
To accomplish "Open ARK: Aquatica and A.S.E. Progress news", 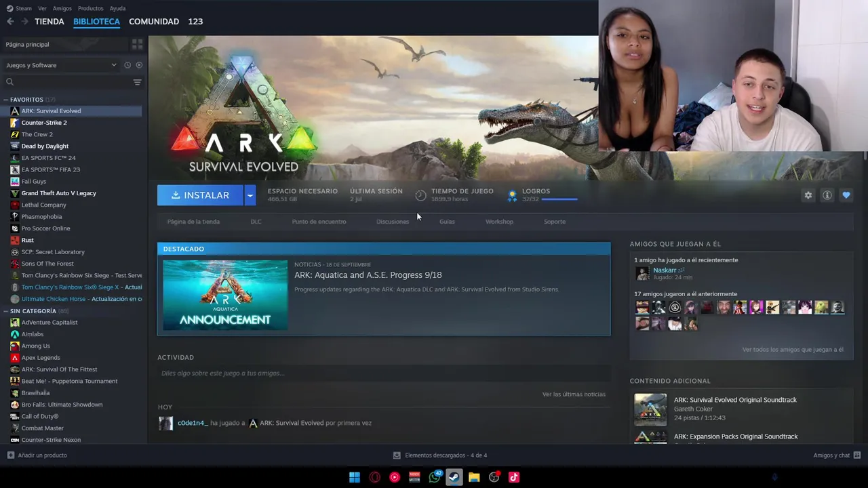I will pyautogui.click(x=368, y=275).
